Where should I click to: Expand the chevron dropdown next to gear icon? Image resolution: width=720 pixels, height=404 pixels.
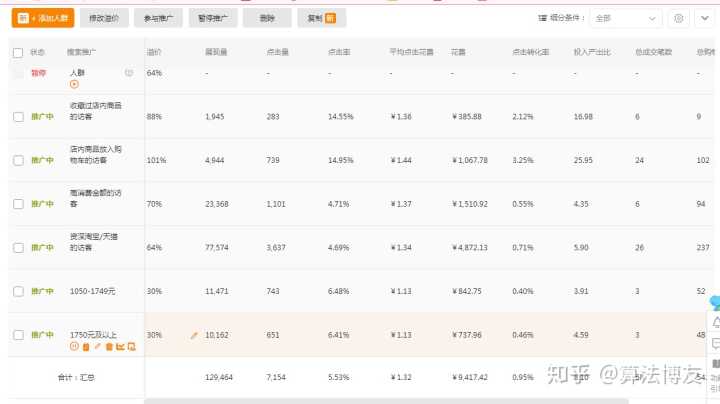704,18
